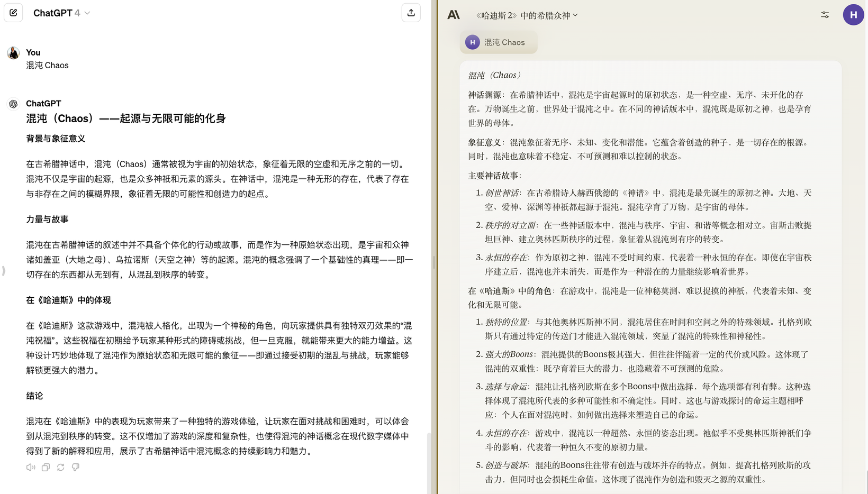Toggle the ChatGPT sidebar open handle
The width and height of the screenshot is (868, 494).
tap(4, 271)
